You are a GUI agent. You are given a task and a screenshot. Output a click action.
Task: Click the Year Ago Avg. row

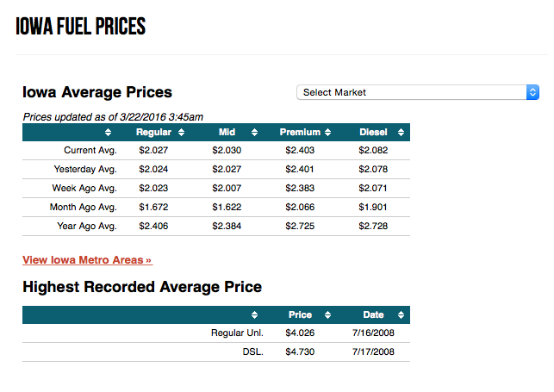[216, 226]
